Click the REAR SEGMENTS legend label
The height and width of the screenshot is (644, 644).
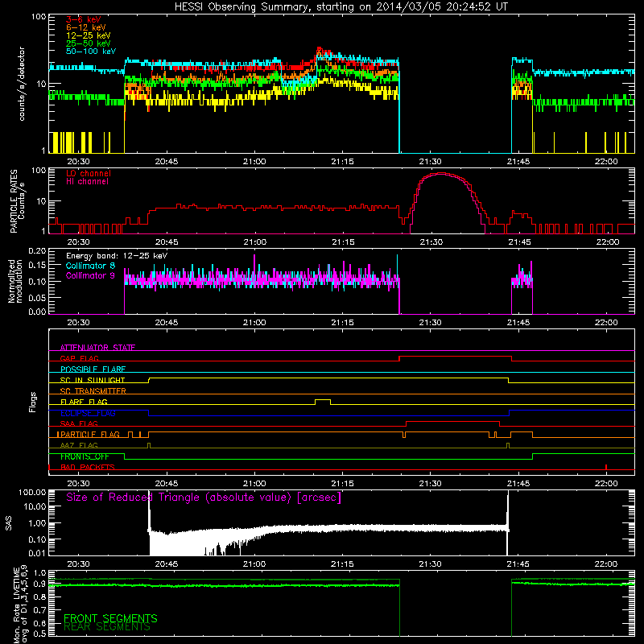pos(107,627)
